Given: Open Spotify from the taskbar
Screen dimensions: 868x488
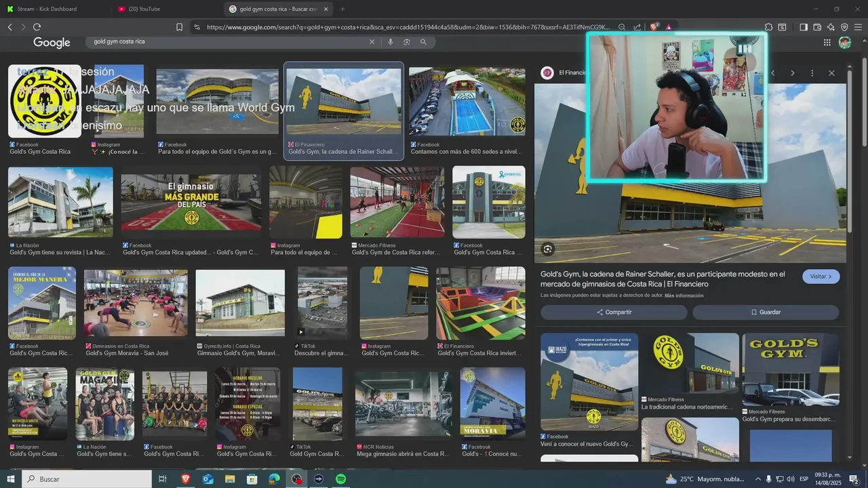Looking at the screenshot, I should click(x=341, y=479).
